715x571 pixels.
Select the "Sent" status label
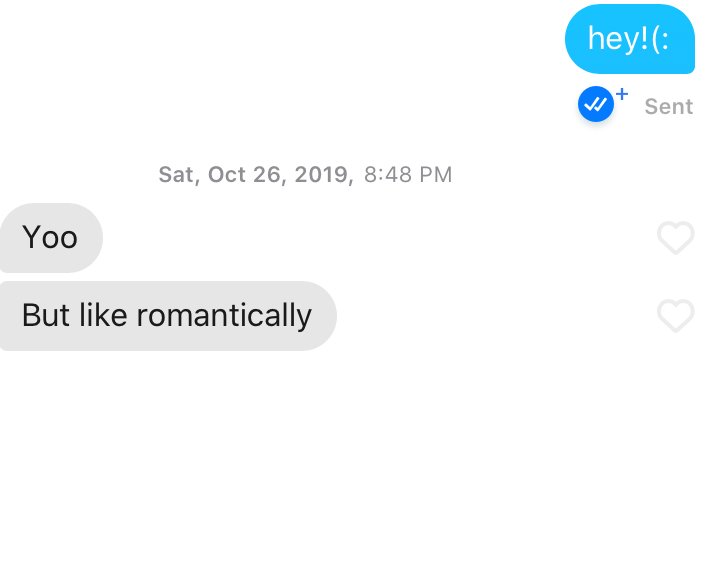(668, 107)
